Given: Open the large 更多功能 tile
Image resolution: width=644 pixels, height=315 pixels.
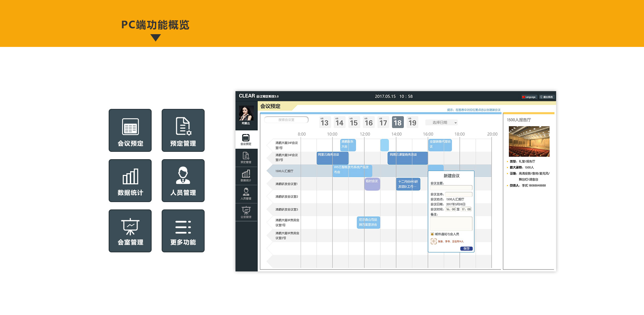Looking at the screenshot, I should point(183,231).
